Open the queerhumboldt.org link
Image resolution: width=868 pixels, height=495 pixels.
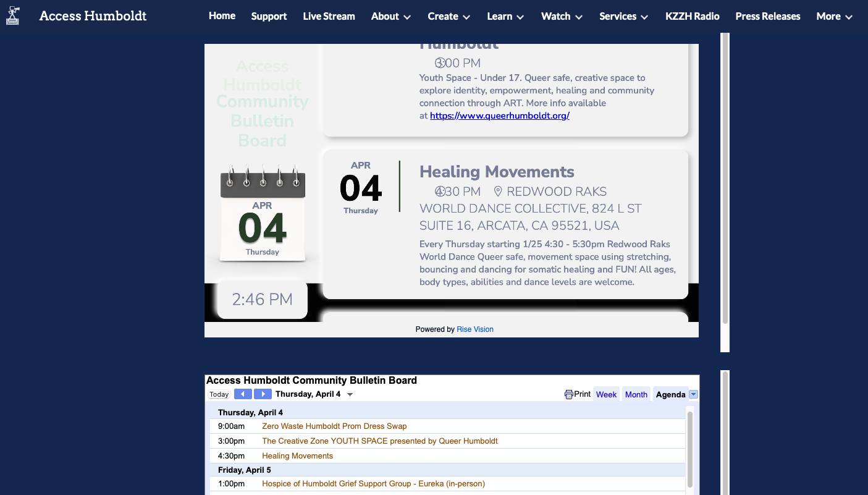(499, 116)
